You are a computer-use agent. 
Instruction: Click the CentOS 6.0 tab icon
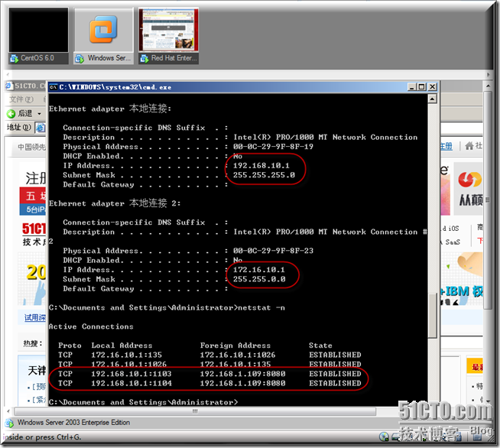click(14, 58)
